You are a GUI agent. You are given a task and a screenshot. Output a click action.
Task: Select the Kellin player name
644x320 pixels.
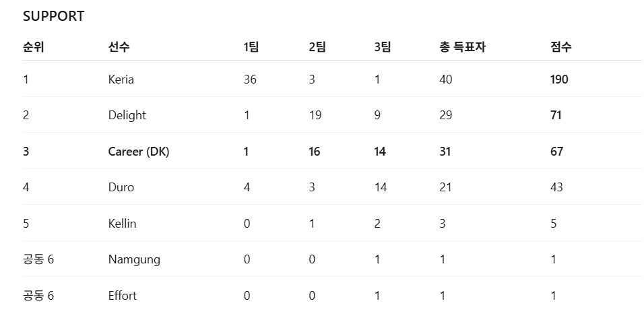(123, 224)
